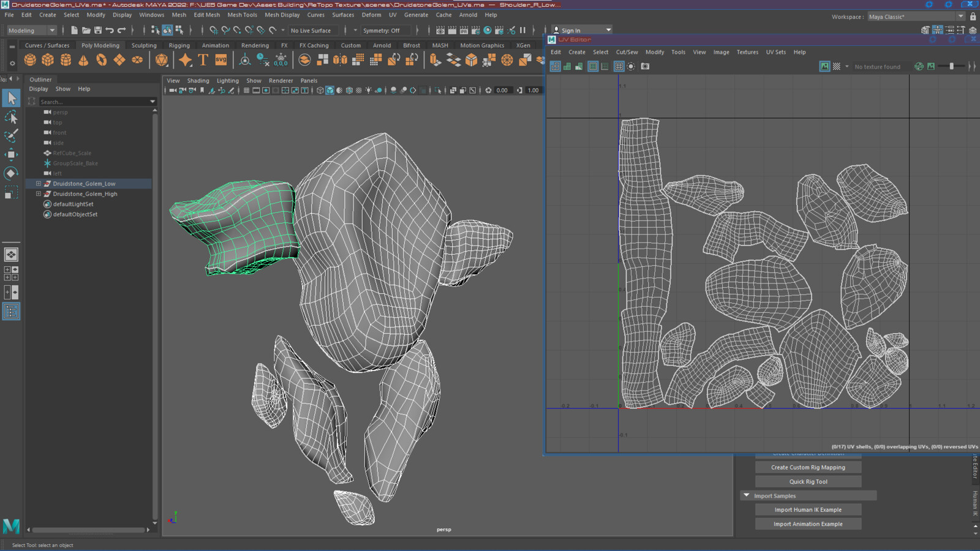Click the Quick Rig Tool button
This screenshot has width=980, height=551.
click(808, 482)
